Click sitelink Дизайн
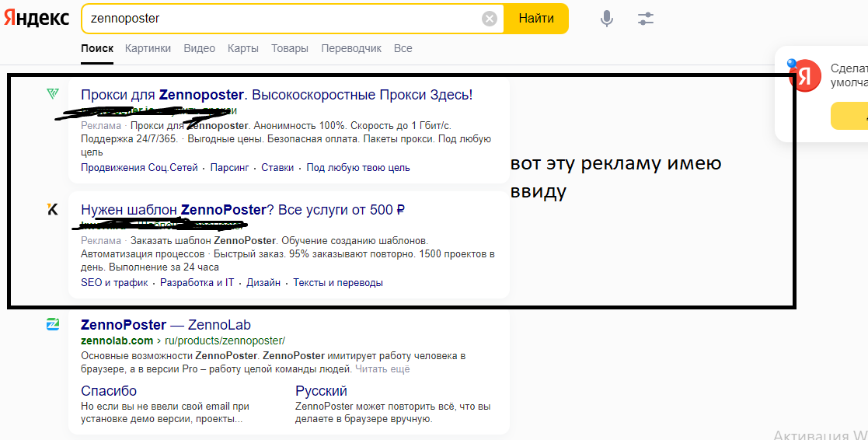 tap(263, 283)
